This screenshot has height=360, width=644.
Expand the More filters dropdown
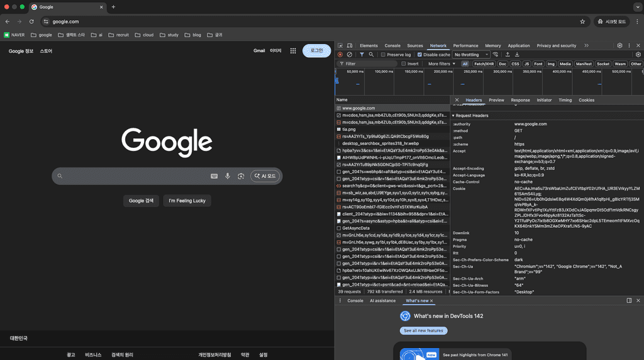click(441, 64)
